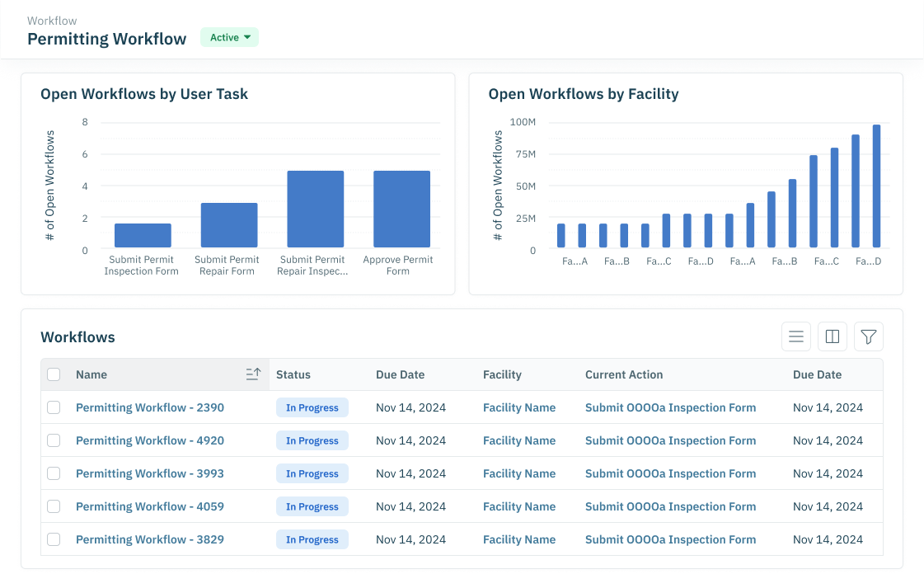This screenshot has height=574, width=924.
Task: Tick the checkbox for Permitting Workflow - 4920
Action: click(54, 440)
